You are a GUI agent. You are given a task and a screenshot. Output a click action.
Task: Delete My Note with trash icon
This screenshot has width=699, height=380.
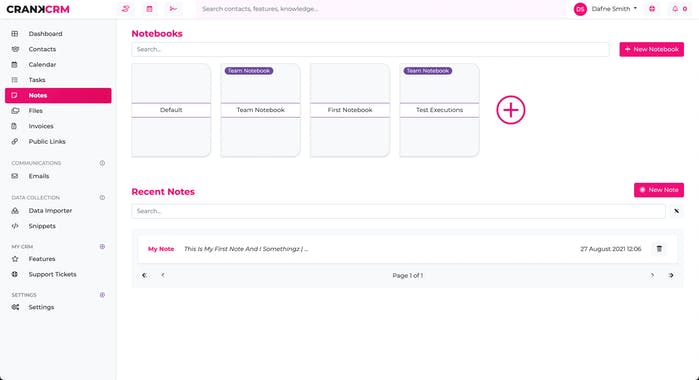click(659, 249)
